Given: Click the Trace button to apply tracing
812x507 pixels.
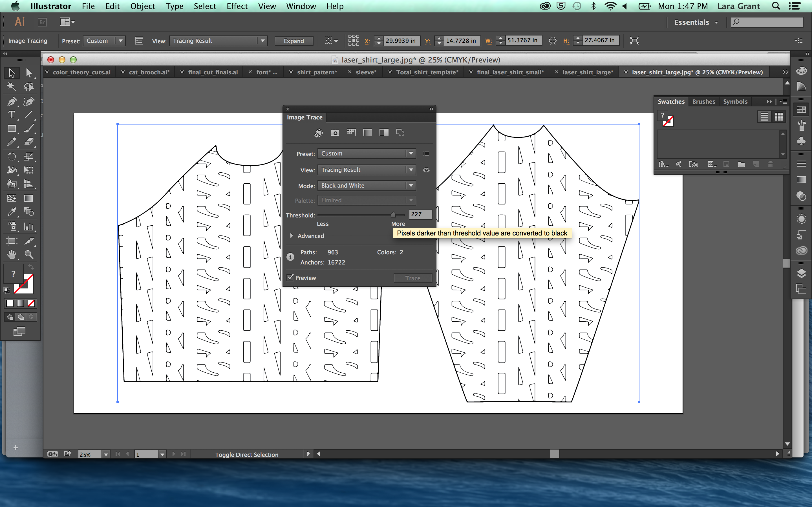Looking at the screenshot, I should point(412,278).
